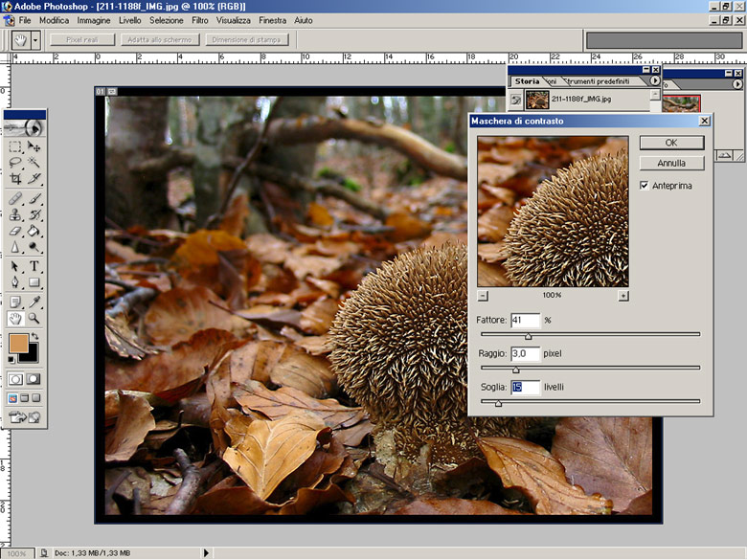The width and height of the screenshot is (747, 560).
Task: Toggle the Anteprima preview checkbox
Action: (x=645, y=185)
